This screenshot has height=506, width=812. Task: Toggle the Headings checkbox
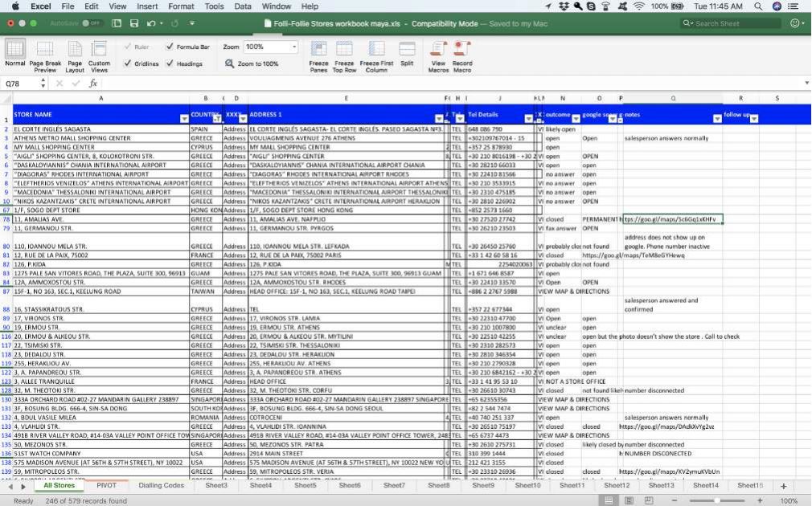click(170, 63)
